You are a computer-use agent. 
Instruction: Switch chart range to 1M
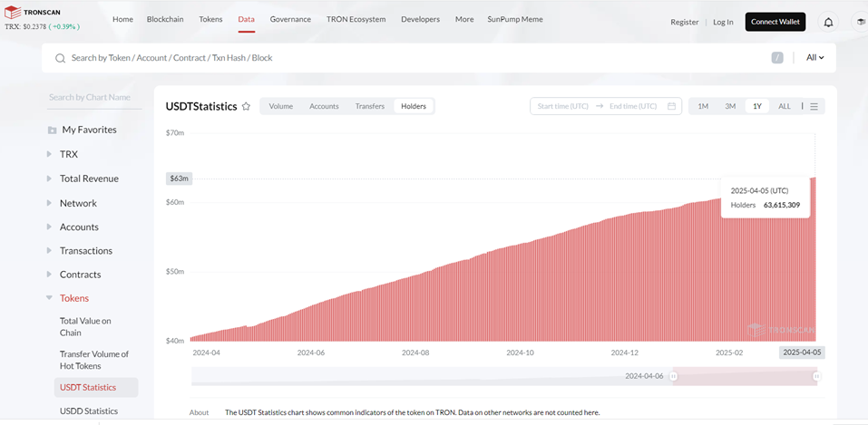click(703, 106)
